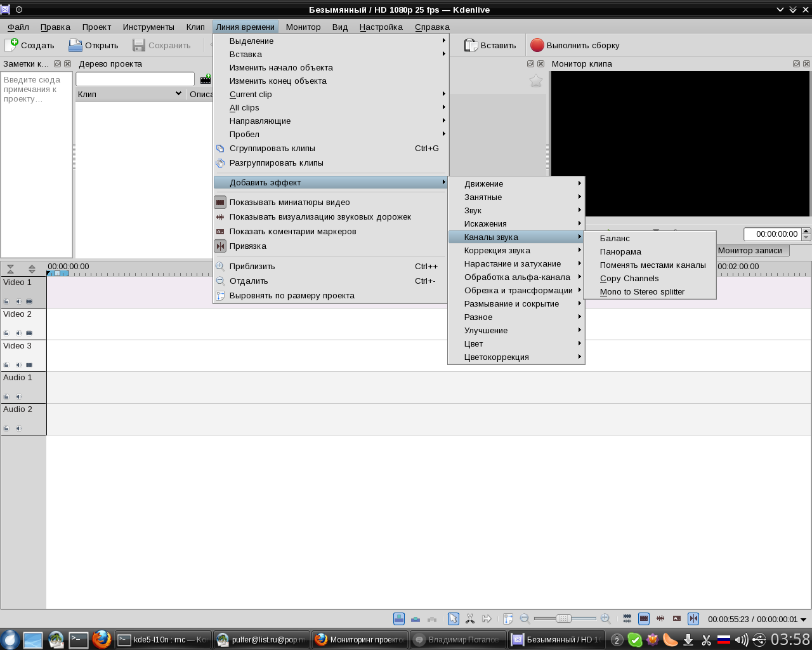
Task: Expand the 'Направляющие' submenu
Action: (331, 121)
